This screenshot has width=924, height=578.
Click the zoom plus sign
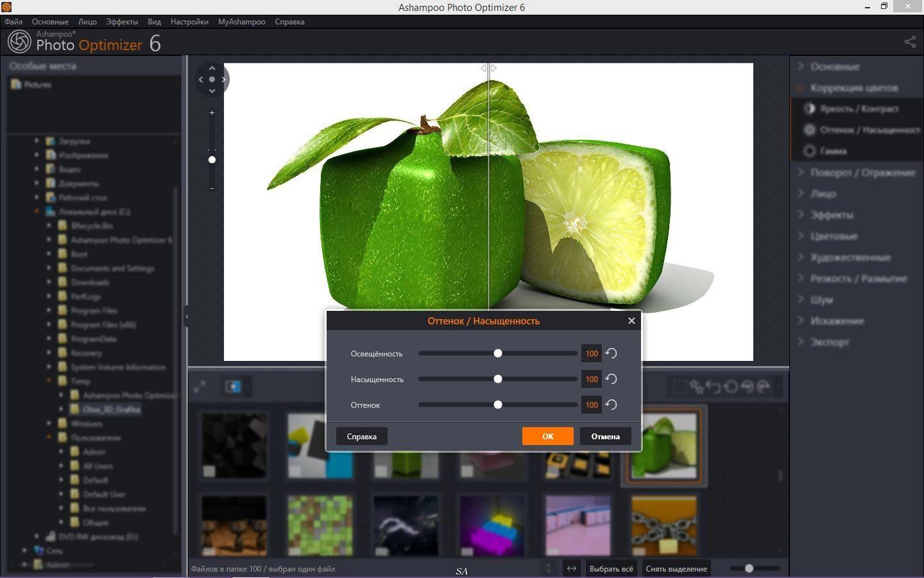click(212, 113)
